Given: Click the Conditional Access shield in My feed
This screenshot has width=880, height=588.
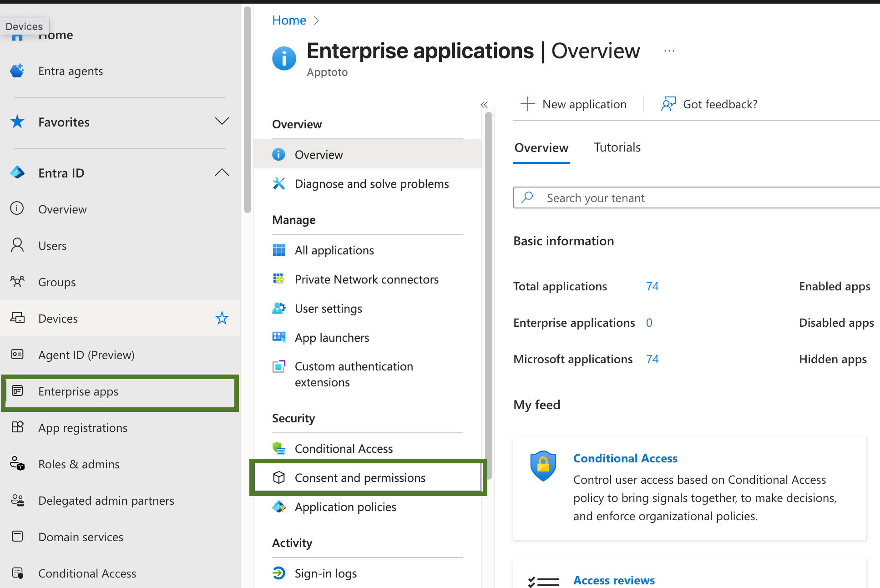Looking at the screenshot, I should click(543, 466).
